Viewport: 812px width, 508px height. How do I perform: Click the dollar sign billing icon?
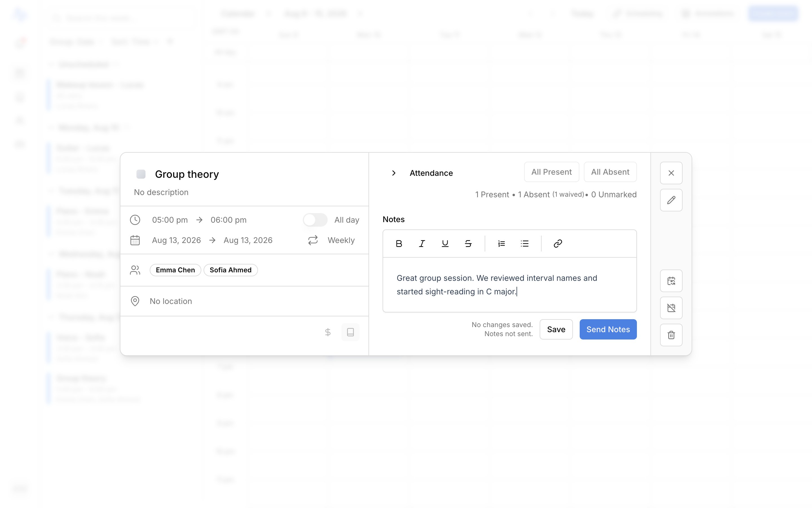coord(328,332)
